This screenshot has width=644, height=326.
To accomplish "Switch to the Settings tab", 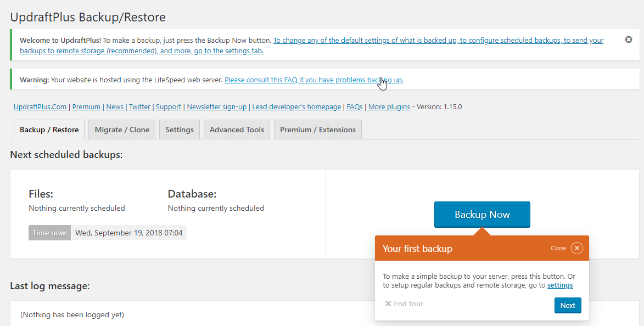I will pyautogui.click(x=179, y=129).
